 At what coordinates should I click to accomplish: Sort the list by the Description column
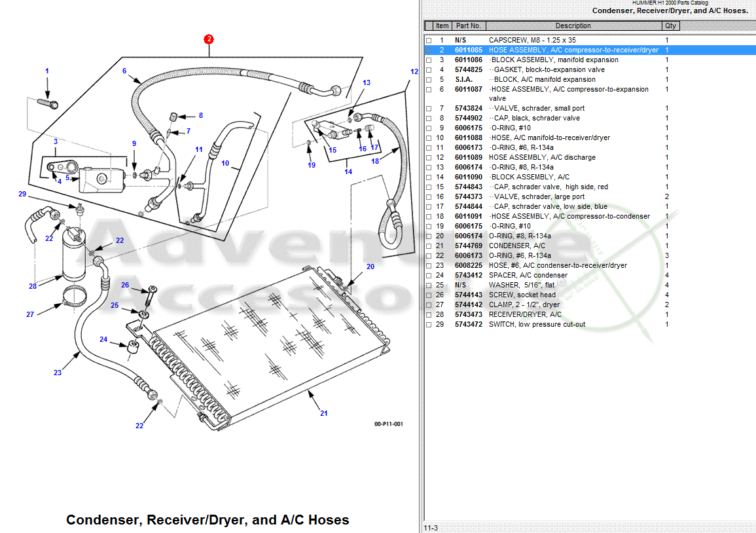tap(574, 26)
